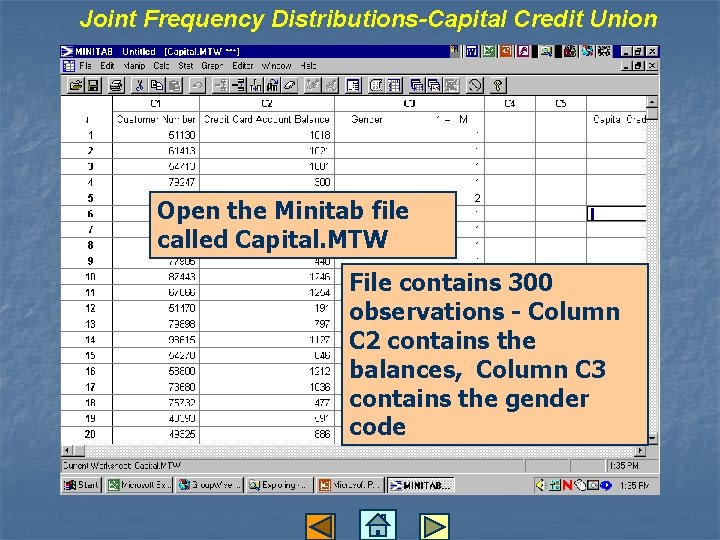This screenshot has height=540, width=720.
Task: Open the File menu
Action: tap(85, 66)
